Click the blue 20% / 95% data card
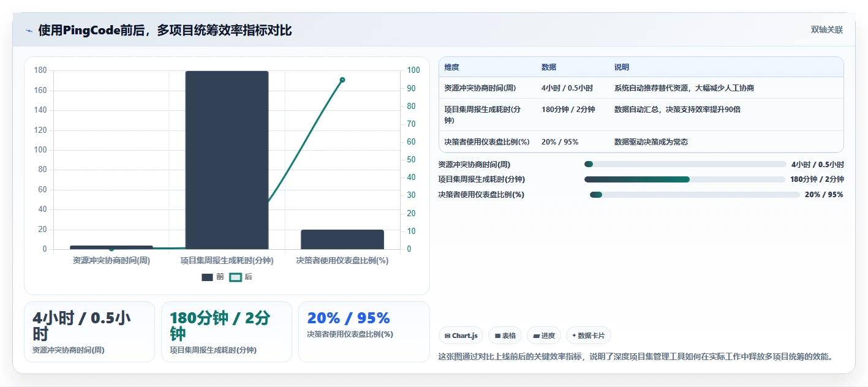Viewport: 868px width, 387px height. pyautogui.click(x=364, y=332)
